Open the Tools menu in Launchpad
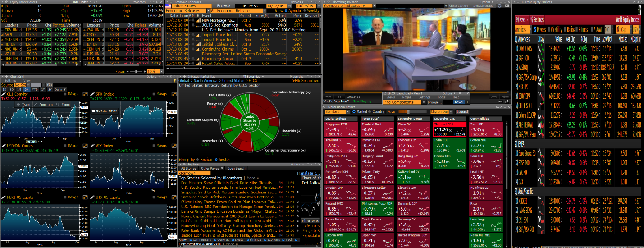644x248 pixels. (x=442, y=97)
